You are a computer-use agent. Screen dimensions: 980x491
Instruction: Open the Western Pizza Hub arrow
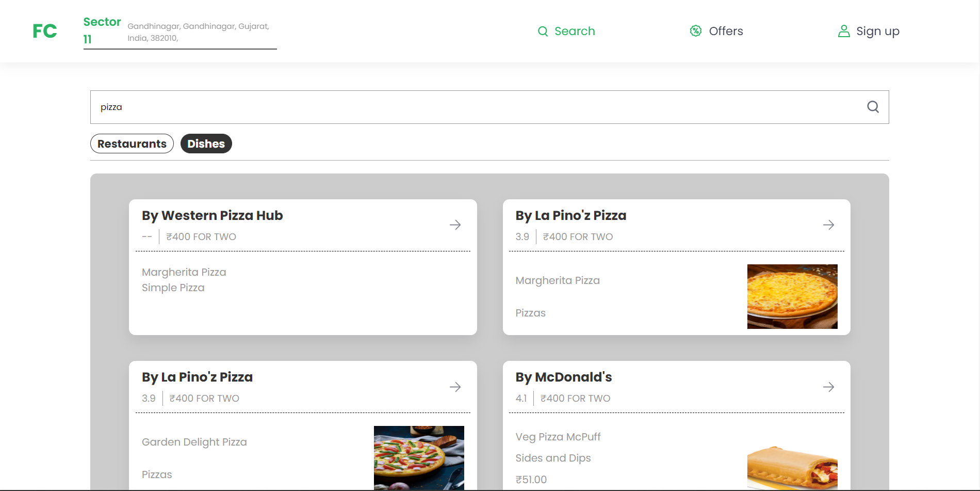[x=455, y=225]
